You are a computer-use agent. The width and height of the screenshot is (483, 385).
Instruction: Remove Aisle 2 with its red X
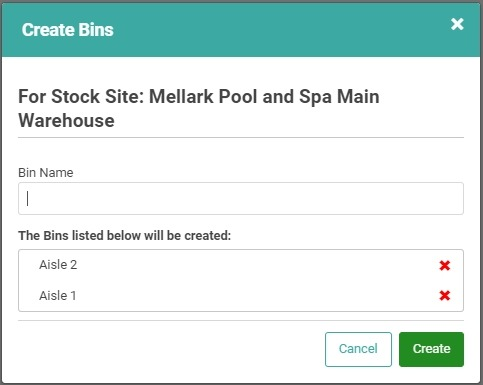[x=445, y=265]
